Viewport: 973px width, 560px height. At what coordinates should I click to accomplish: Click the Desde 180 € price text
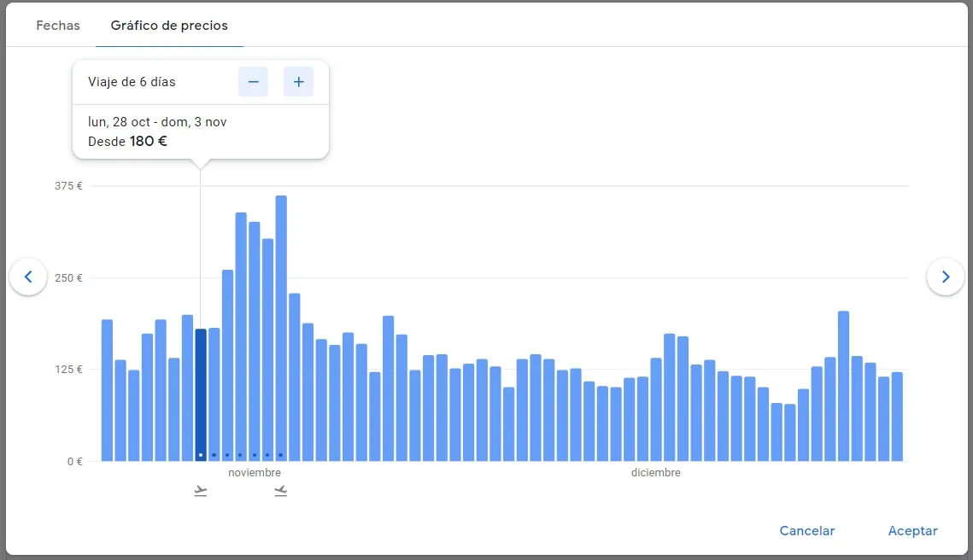click(127, 142)
